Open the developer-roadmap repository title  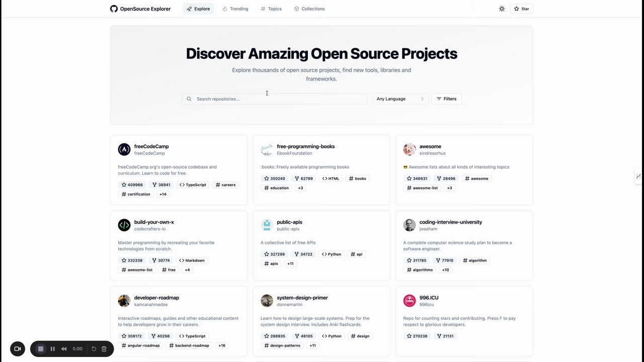point(156,298)
